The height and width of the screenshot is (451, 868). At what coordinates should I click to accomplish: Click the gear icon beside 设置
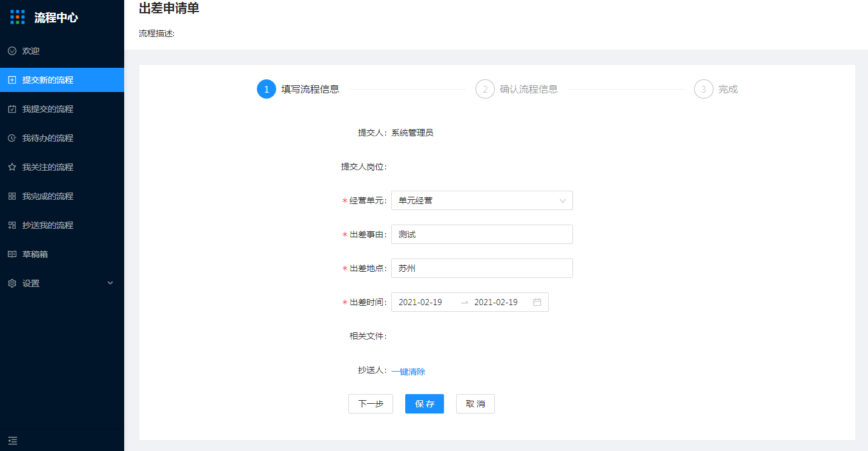pos(12,283)
